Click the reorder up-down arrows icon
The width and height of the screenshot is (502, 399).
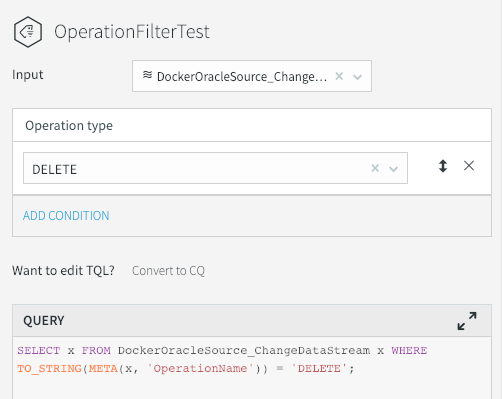pos(443,166)
